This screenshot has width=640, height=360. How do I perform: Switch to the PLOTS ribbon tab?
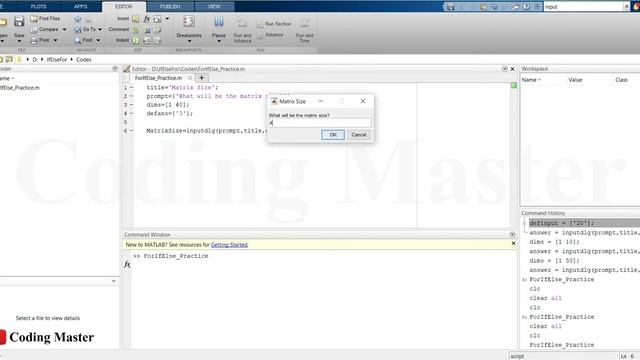[x=39, y=7]
